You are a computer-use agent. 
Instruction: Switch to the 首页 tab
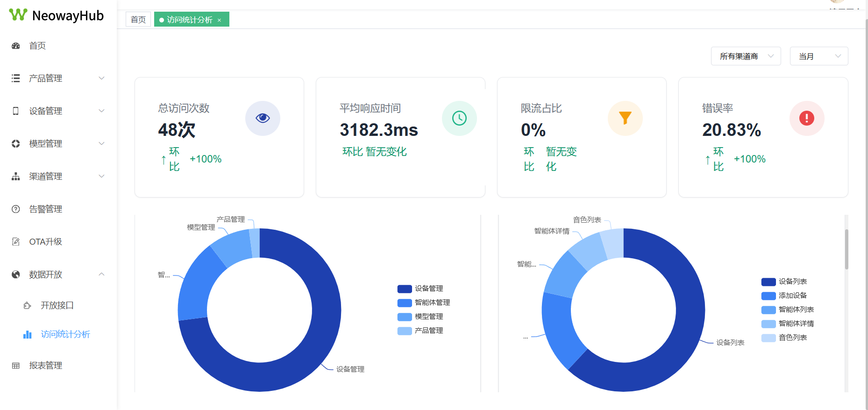click(x=138, y=20)
